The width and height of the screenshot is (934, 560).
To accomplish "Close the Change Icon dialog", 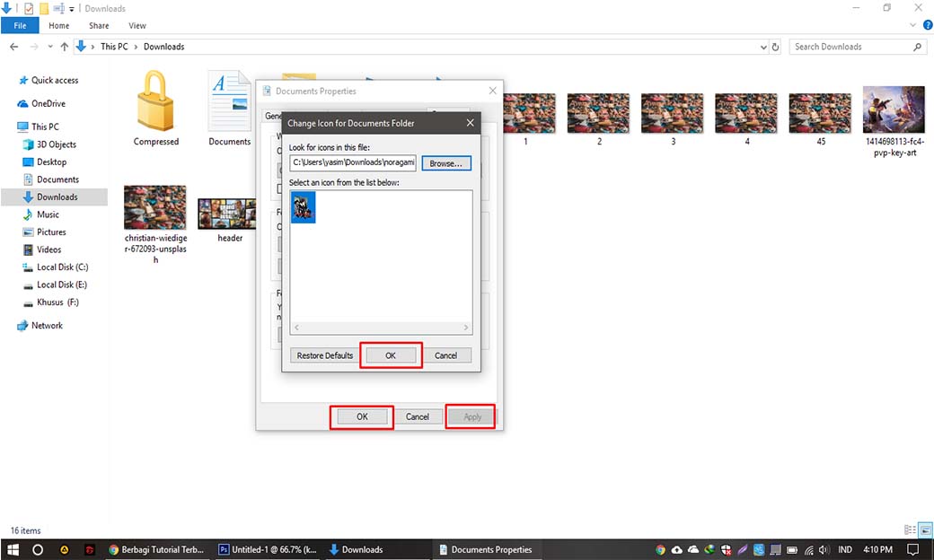I will pos(470,123).
